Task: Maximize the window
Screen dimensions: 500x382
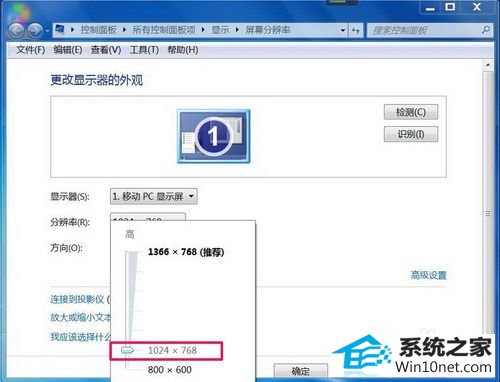Action: coord(450,7)
